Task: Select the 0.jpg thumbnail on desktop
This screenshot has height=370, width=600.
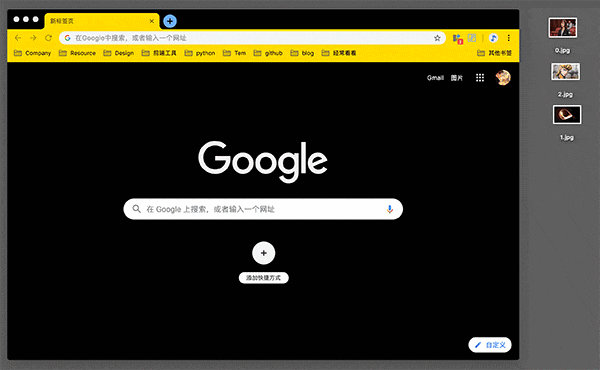Action: click(562, 28)
